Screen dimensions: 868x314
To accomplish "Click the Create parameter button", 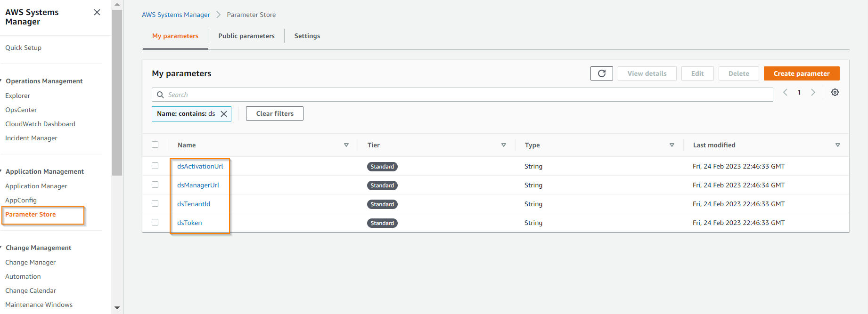I will click(802, 73).
